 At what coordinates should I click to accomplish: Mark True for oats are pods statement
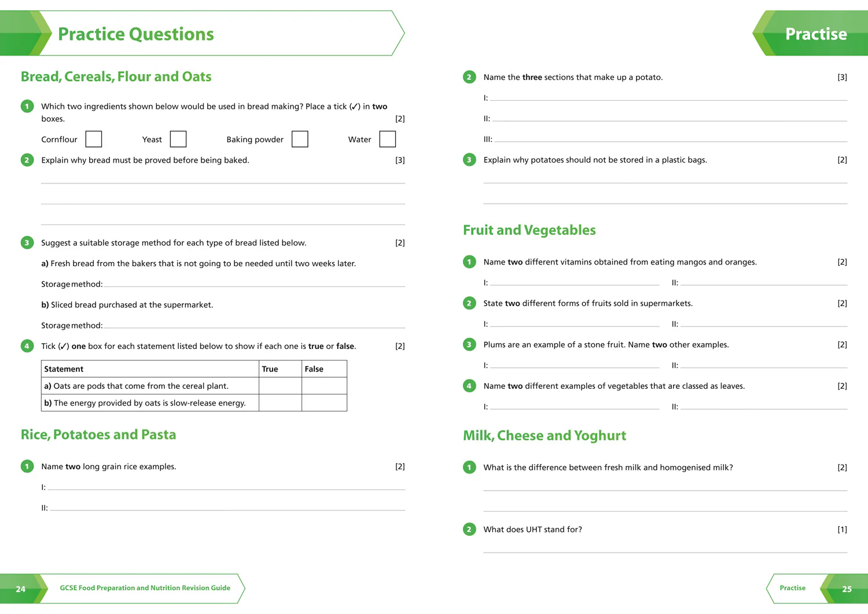(x=280, y=386)
